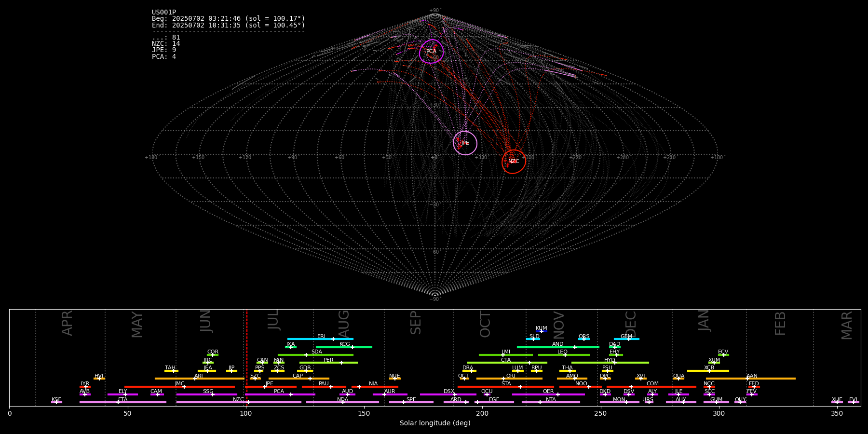The width and height of the screenshot is (868, 434).
Task: Click the ETA shower bar in the timeline
Action: pos(123,402)
